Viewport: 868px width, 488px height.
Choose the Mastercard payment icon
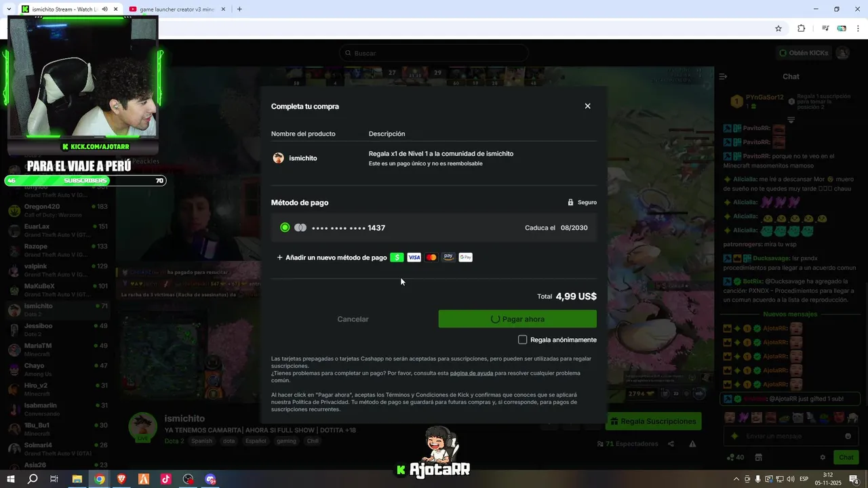pyautogui.click(x=431, y=258)
